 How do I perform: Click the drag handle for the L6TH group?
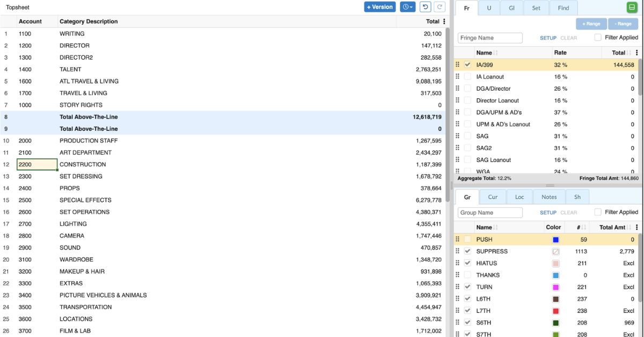[x=458, y=299]
